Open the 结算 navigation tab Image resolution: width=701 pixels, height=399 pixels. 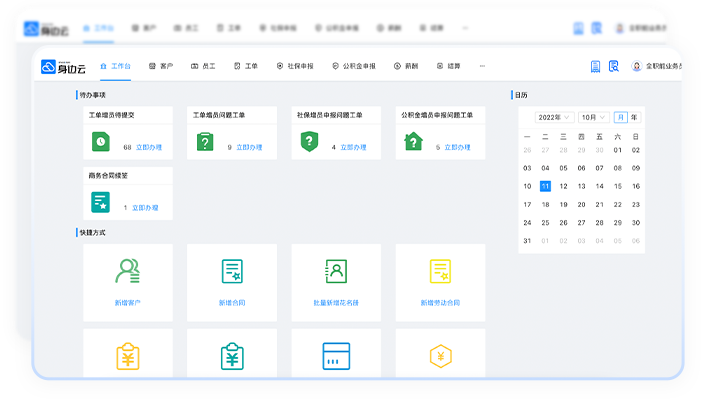(x=448, y=66)
